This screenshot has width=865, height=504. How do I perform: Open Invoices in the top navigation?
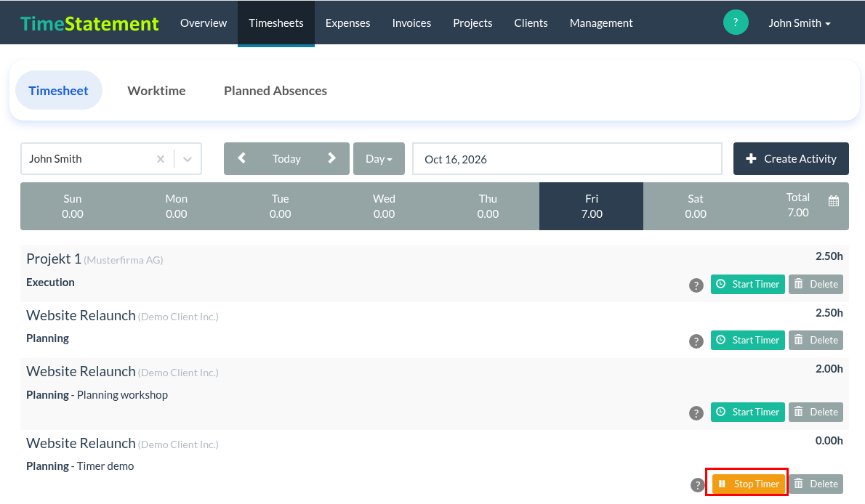coord(411,23)
